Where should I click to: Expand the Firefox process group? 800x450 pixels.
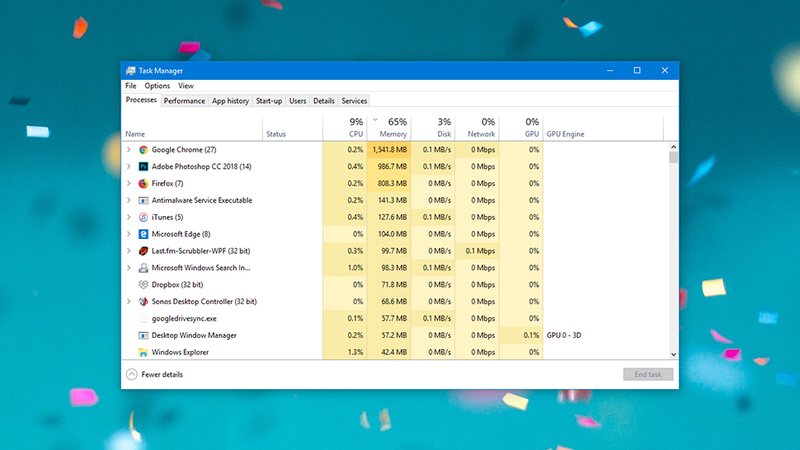pos(129,183)
